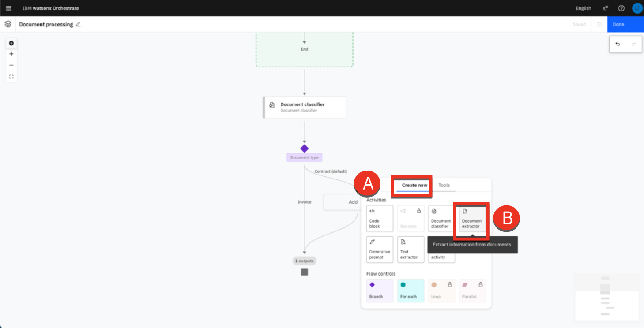644x328 pixels.
Task: Insert a For each flow control
Action: (411, 291)
